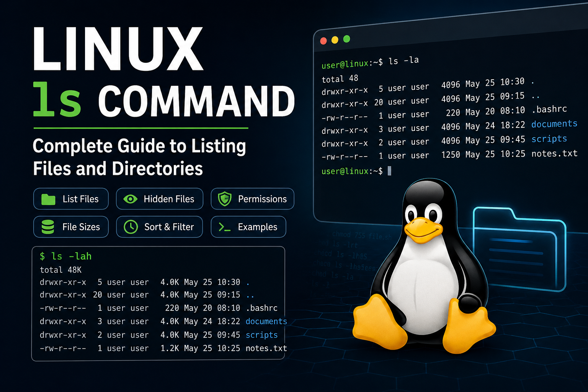Image resolution: width=588 pixels, height=392 pixels.
Task: Click the "LINUX" headline text
Action: 118,49
